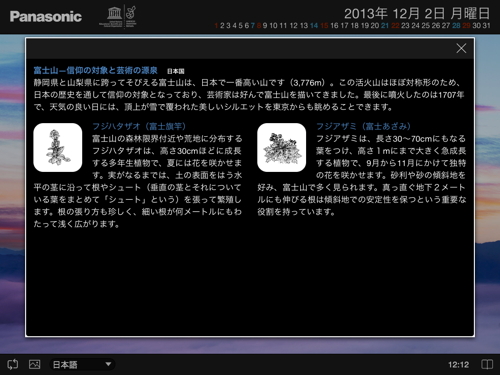Click the date 2013年 12月 2日 月曜日
Viewport: 500px width, 375px height.
point(417,14)
